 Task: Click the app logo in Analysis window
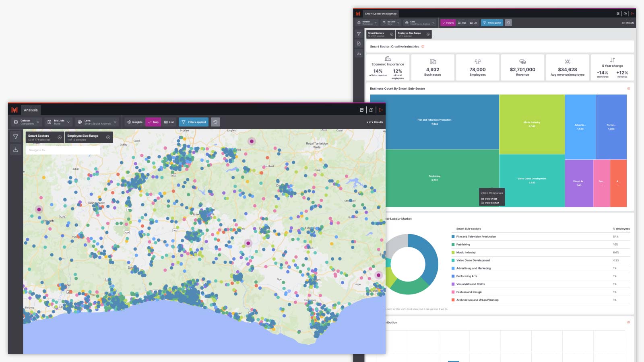point(14,110)
